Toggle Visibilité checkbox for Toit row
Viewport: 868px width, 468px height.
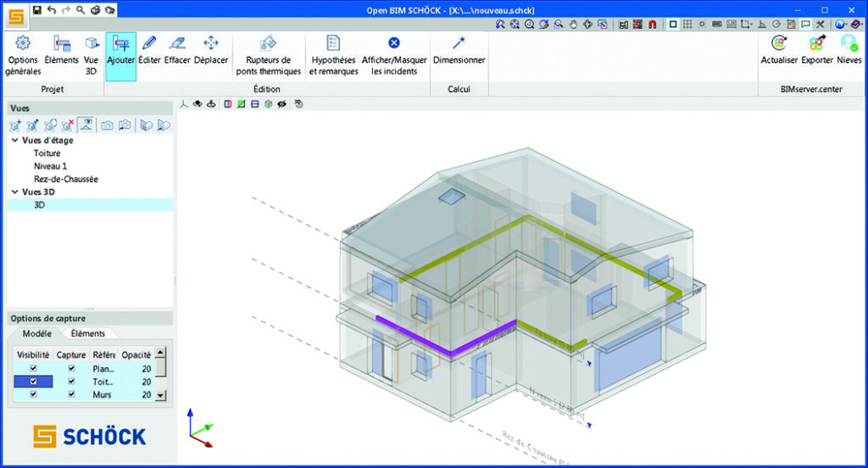click(33, 381)
